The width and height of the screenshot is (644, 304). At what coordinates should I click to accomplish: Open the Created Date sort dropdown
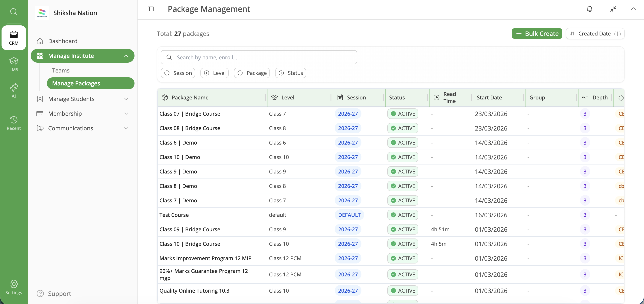595,34
